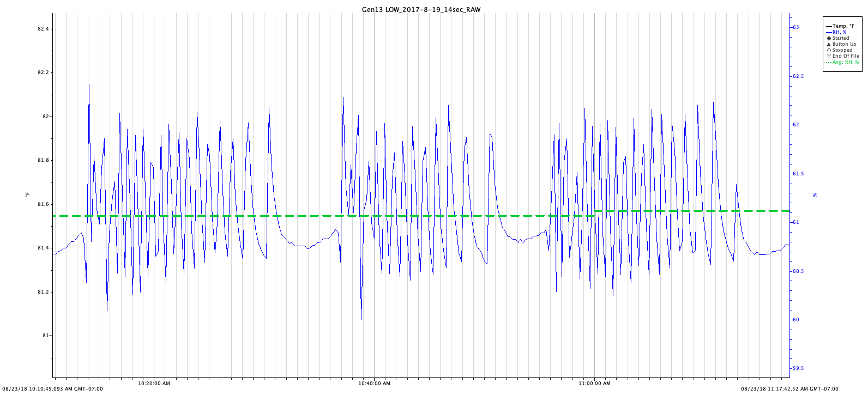The height and width of the screenshot is (396, 868).
Task: Click the X End Of File icon
Action: [x=829, y=56]
